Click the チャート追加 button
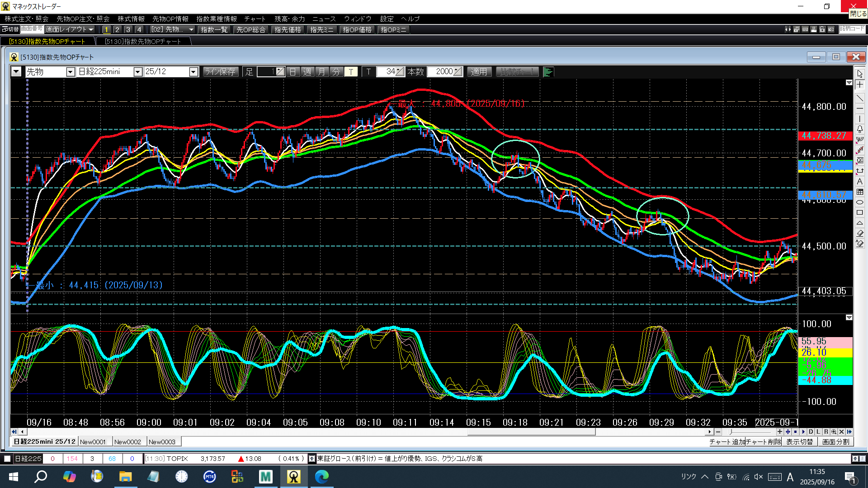Viewport: 868px width, 488px height. (x=726, y=441)
